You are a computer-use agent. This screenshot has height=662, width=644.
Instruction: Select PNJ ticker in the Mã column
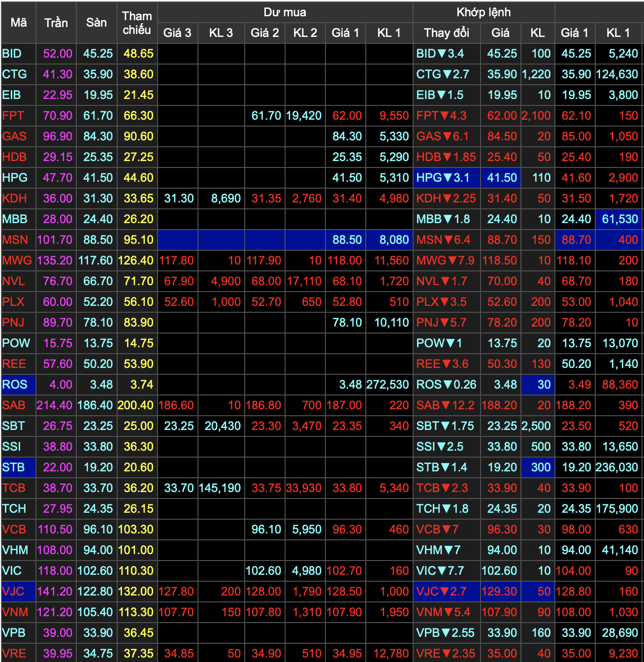click(x=19, y=323)
